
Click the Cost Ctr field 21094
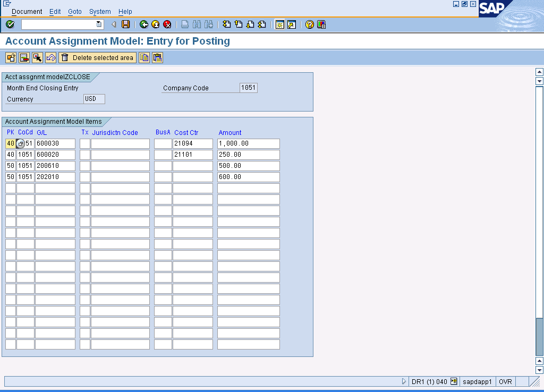(x=193, y=143)
